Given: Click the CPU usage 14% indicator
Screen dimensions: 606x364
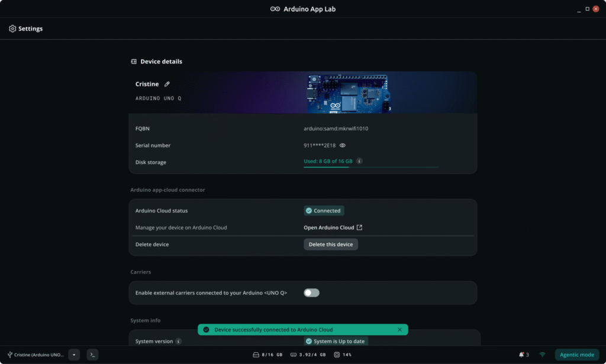Looking at the screenshot, I should (343, 355).
